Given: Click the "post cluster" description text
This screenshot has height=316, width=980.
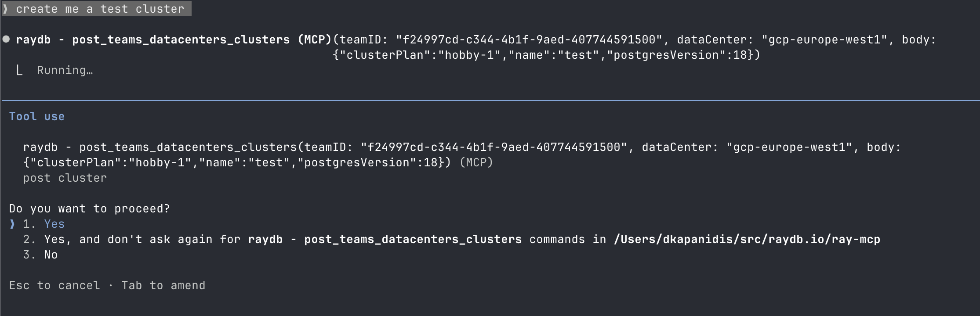Looking at the screenshot, I should click(x=65, y=178).
